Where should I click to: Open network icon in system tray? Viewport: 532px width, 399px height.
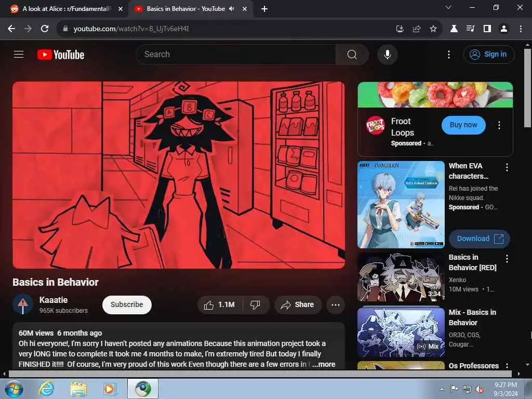[x=467, y=389]
